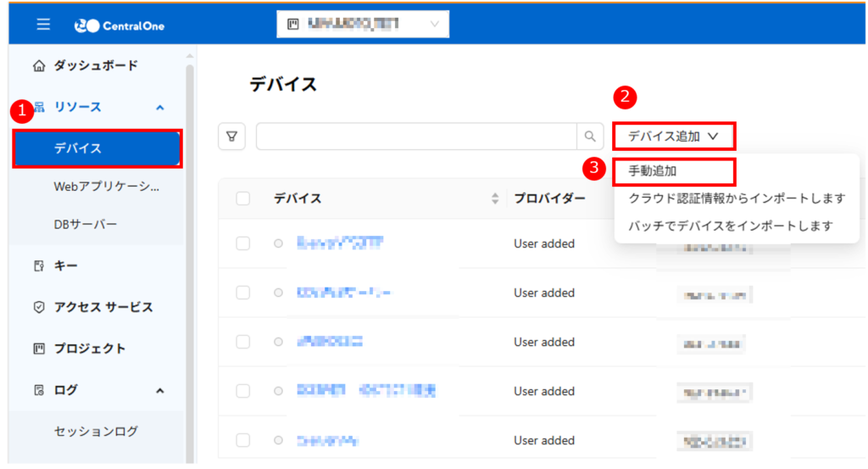Open the hamburger menu icon

(x=43, y=25)
